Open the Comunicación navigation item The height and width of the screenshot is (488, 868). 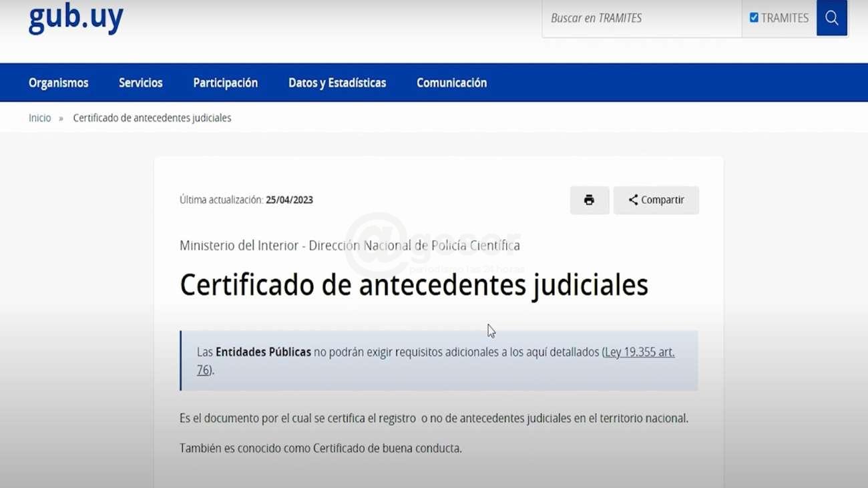tap(451, 83)
